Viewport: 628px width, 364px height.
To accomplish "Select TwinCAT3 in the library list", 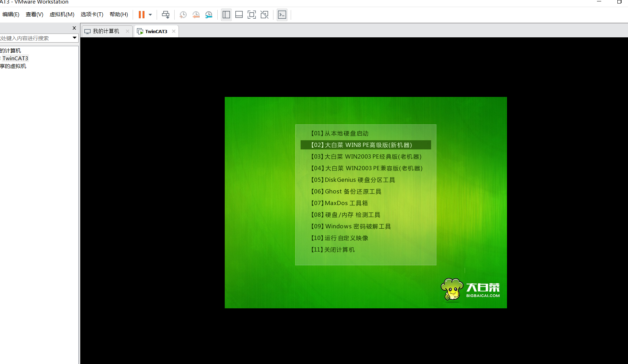I will coord(15,58).
